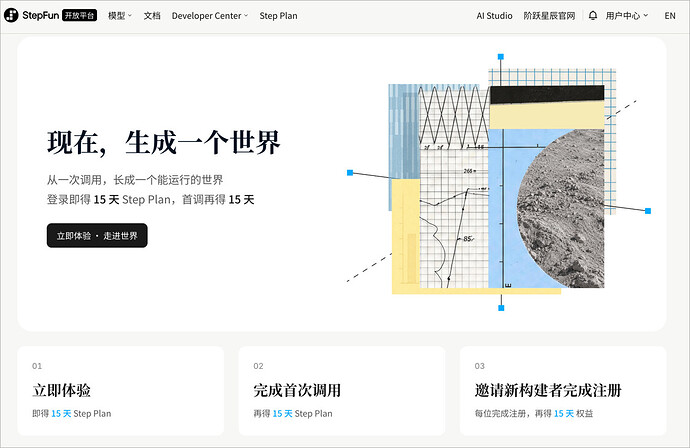Expand the Developer Center dropdown
This screenshot has width=690, height=448.
coord(210,16)
